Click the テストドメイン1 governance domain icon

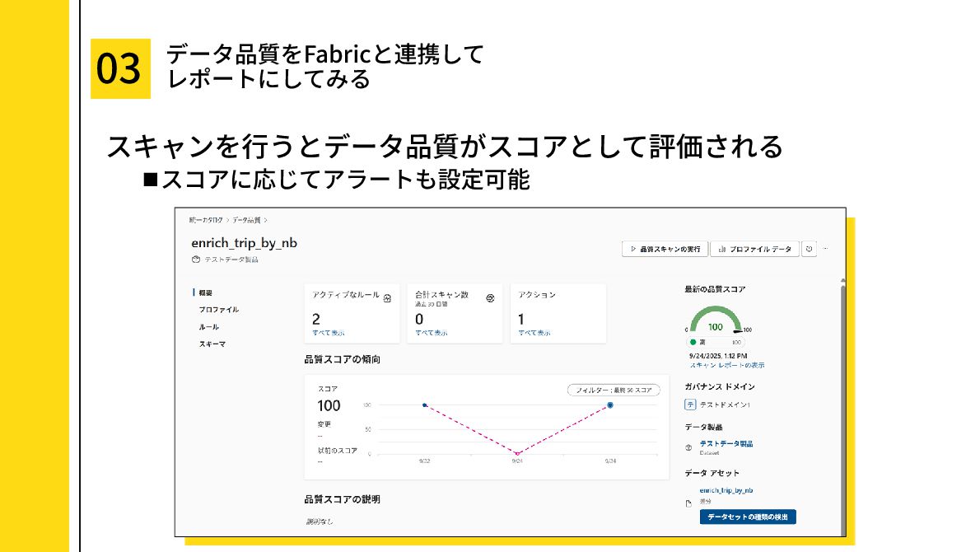pos(690,405)
